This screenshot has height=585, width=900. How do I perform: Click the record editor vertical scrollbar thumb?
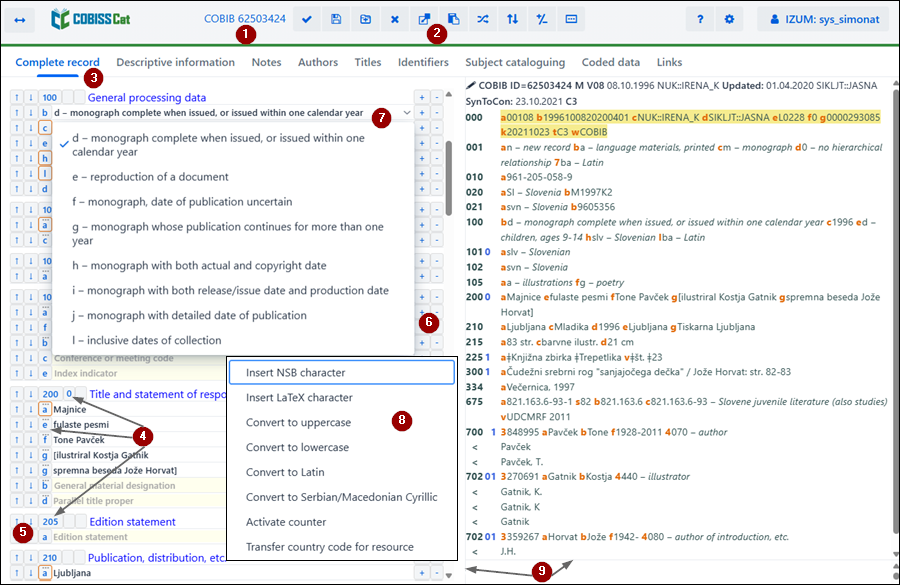(449, 178)
